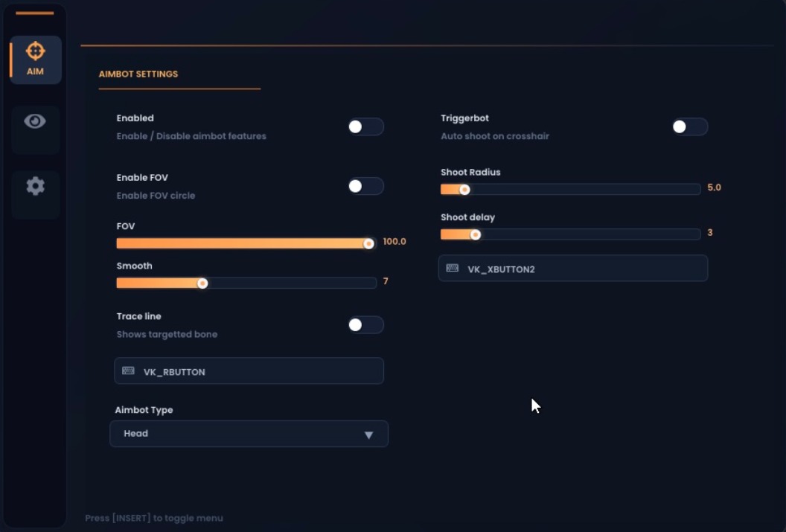Screen dimensions: 786x532
Task: Expand the Aimbot Type dropdown arrow
Action: click(x=368, y=435)
